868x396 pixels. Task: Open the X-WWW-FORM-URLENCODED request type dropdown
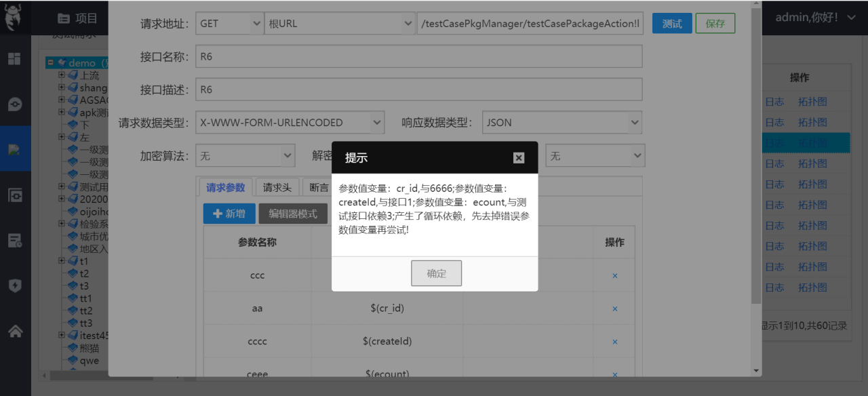click(290, 123)
